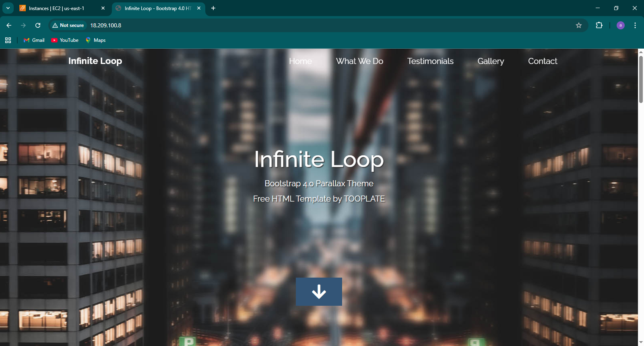Click the browser back arrow
This screenshot has width=644, height=346.
tap(9, 25)
